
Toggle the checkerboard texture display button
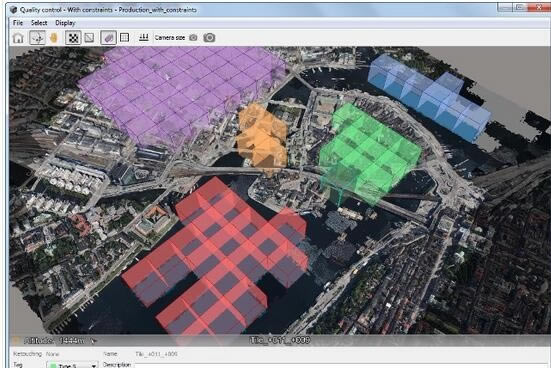pos(73,38)
